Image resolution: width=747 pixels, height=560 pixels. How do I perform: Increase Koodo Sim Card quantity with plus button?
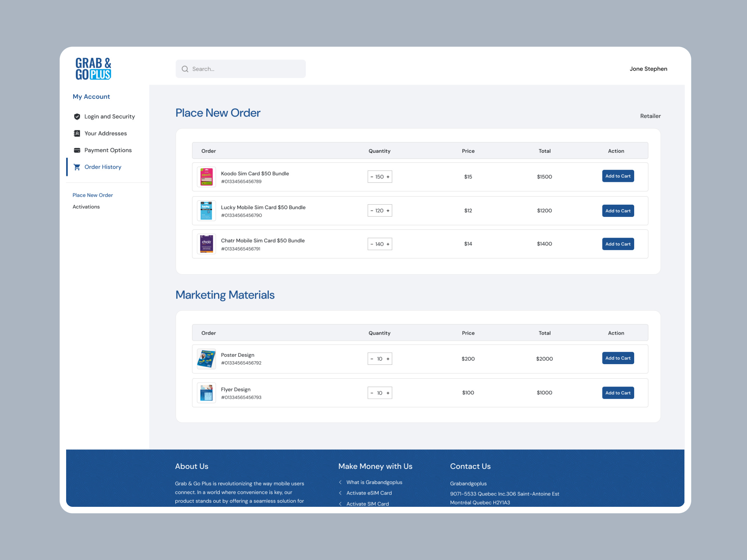click(x=388, y=177)
